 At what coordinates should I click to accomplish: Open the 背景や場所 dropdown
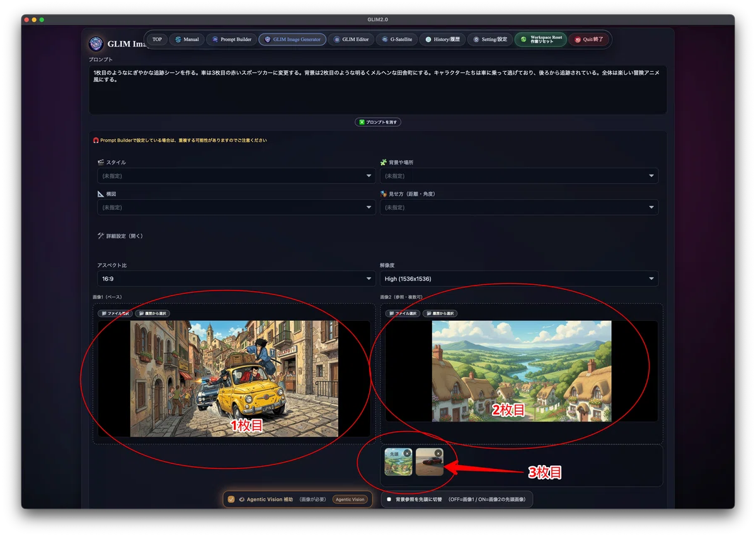[x=519, y=176]
